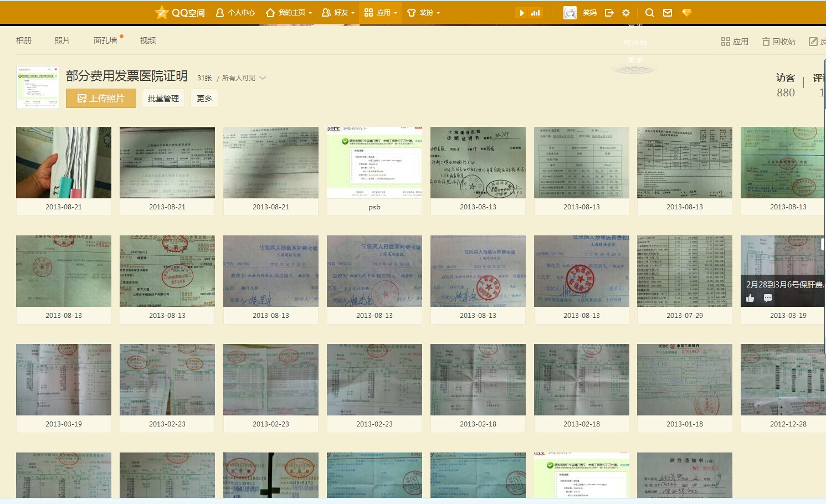
Task: Click the yellow diamond VIP icon
Action: [687, 13]
